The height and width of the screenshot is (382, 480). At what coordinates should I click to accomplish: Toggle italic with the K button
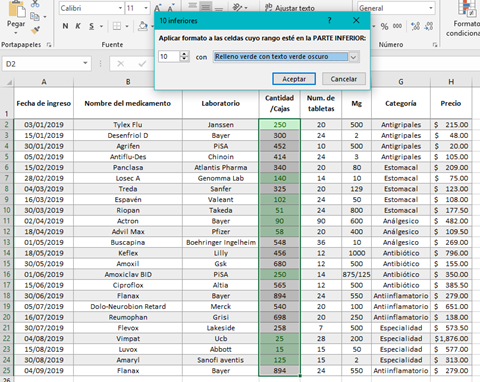78,26
